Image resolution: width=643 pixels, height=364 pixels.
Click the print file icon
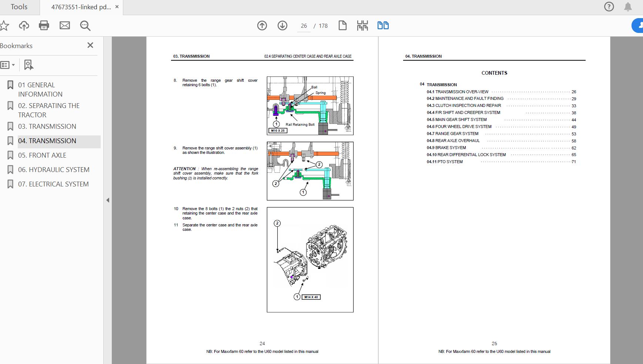point(44,26)
